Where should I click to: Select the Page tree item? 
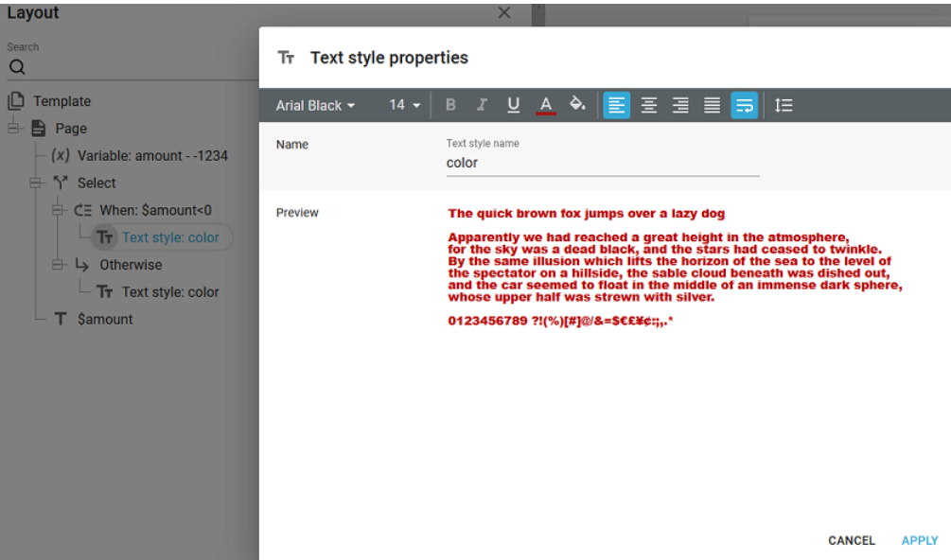tap(71, 129)
